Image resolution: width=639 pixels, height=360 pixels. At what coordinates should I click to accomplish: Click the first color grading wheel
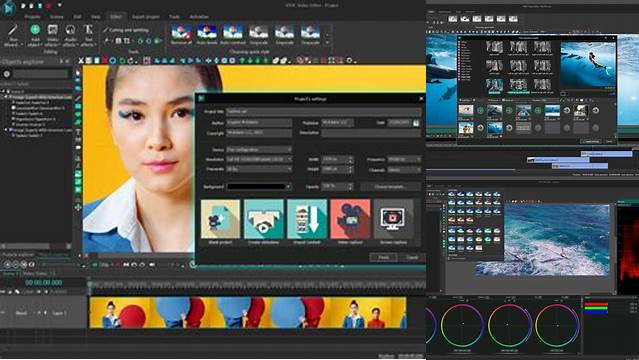462,325
